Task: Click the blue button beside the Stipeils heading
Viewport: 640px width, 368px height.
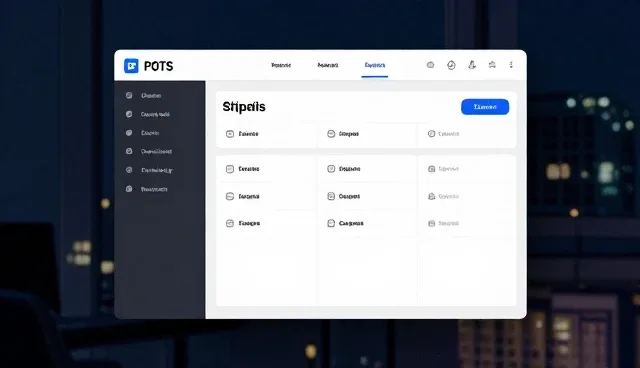Action: tap(485, 107)
